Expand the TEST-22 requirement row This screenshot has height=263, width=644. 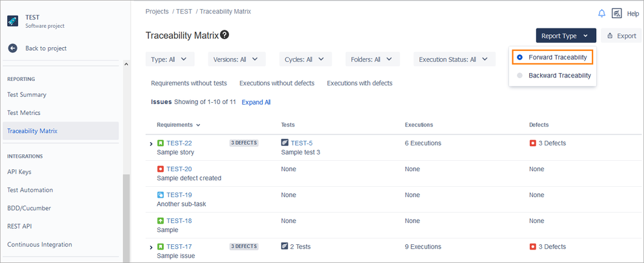click(151, 143)
